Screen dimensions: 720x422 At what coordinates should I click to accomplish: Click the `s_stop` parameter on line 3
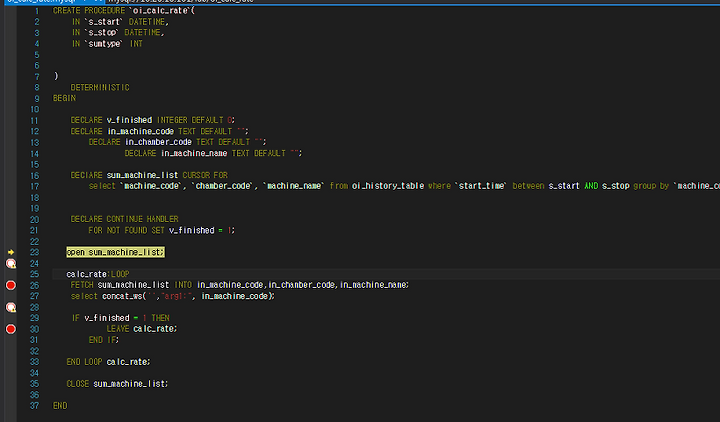(x=101, y=33)
